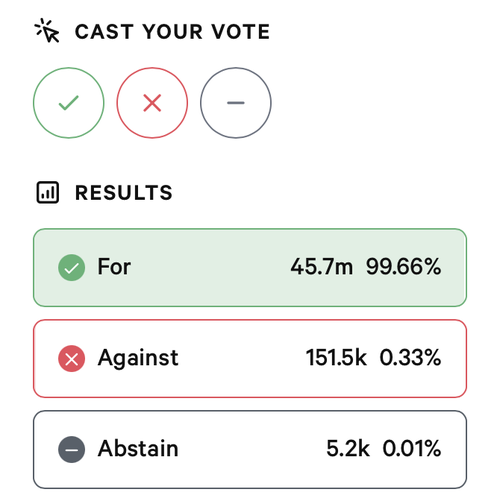The height and width of the screenshot is (501, 500).
Task: Select the Against label in the results
Action: [138, 358]
